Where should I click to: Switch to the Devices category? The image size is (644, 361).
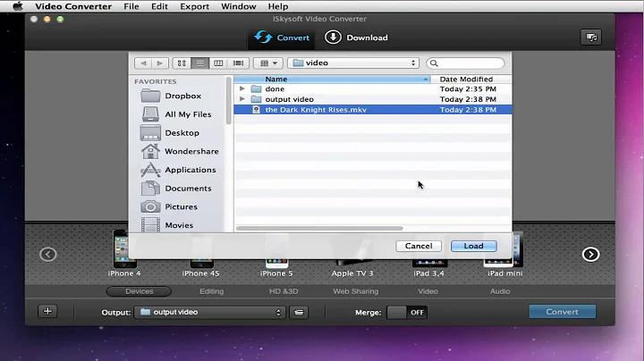[140, 291]
